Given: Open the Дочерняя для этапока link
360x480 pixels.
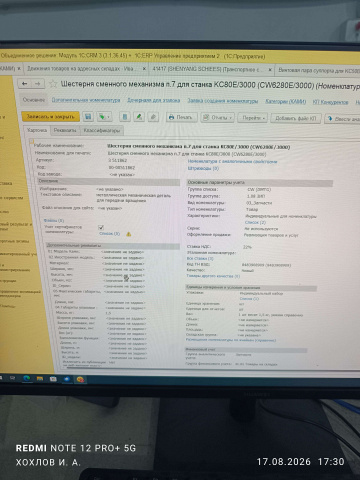Looking at the screenshot, I should tap(154, 100).
